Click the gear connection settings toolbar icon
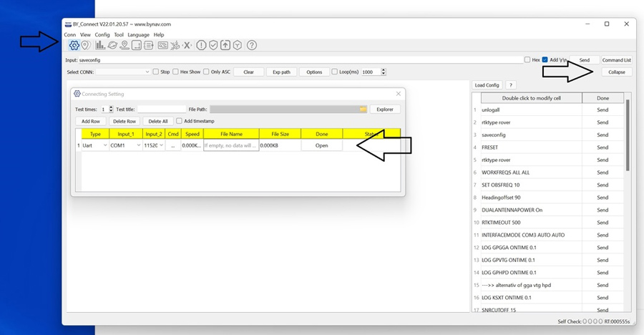The height and width of the screenshot is (335, 644). point(74,45)
